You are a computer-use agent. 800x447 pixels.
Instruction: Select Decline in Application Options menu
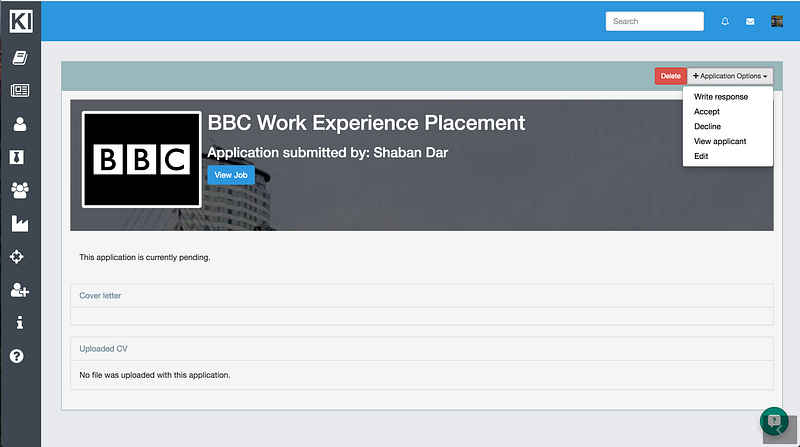(x=707, y=127)
